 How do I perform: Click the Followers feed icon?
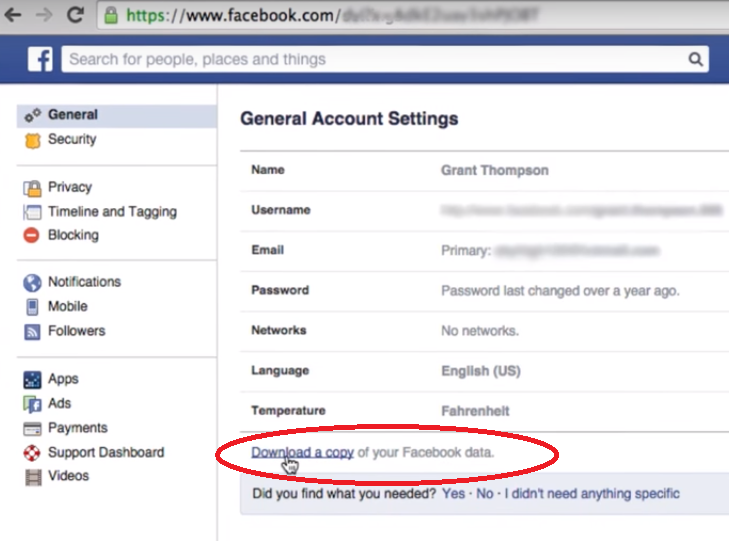[32, 331]
